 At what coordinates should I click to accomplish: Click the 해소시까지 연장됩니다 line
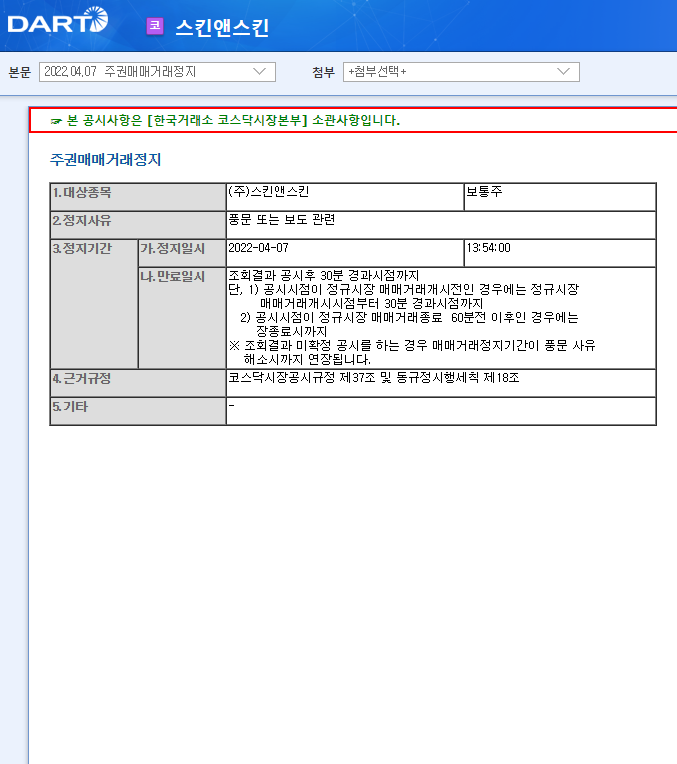pyautogui.click(x=307, y=360)
